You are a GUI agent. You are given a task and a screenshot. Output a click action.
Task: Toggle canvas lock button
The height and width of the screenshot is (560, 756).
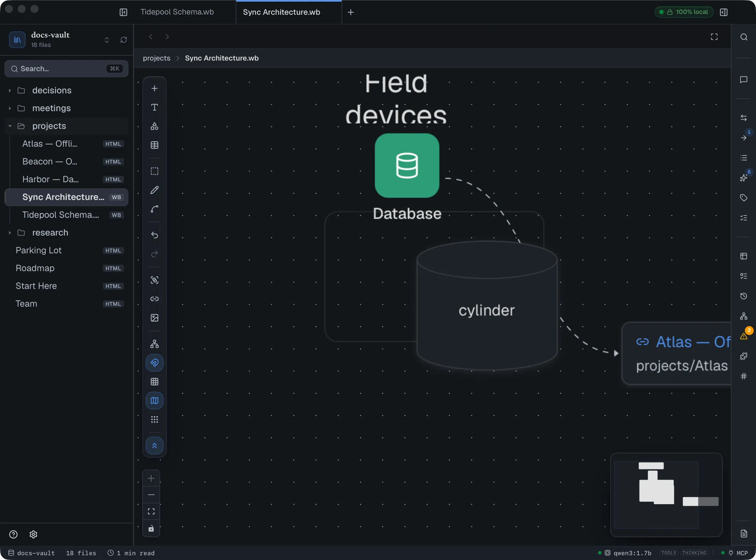click(x=151, y=528)
